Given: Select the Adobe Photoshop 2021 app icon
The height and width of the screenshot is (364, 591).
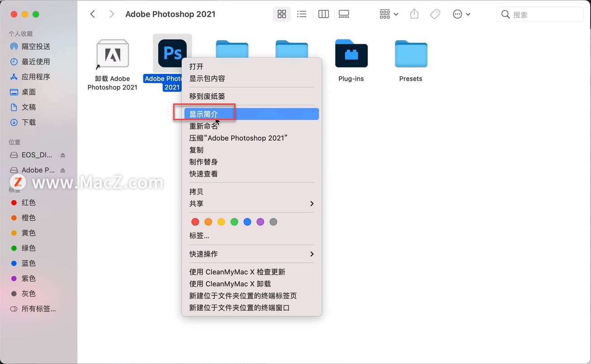Looking at the screenshot, I should point(172,53).
